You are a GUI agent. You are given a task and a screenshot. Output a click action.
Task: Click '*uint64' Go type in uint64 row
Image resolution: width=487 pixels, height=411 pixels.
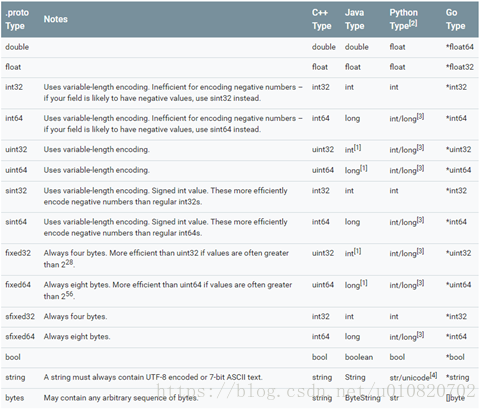(459, 170)
